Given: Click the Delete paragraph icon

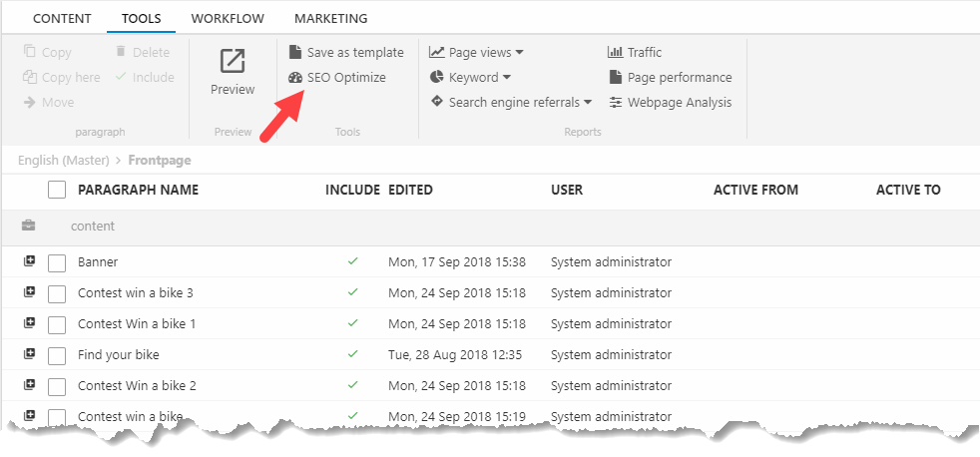Looking at the screenshot, I should (121, 53).
